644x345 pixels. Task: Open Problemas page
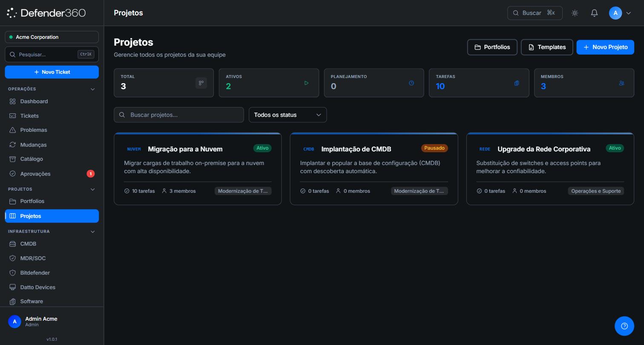point(52,130)
